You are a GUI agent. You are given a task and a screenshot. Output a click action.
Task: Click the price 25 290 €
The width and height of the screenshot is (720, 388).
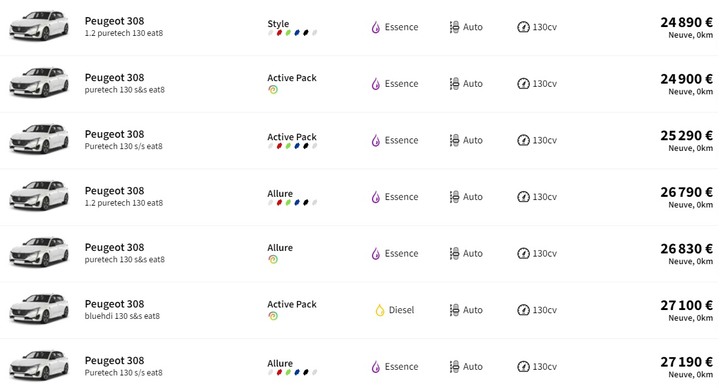pyautogui.click(x=686, y=135)
